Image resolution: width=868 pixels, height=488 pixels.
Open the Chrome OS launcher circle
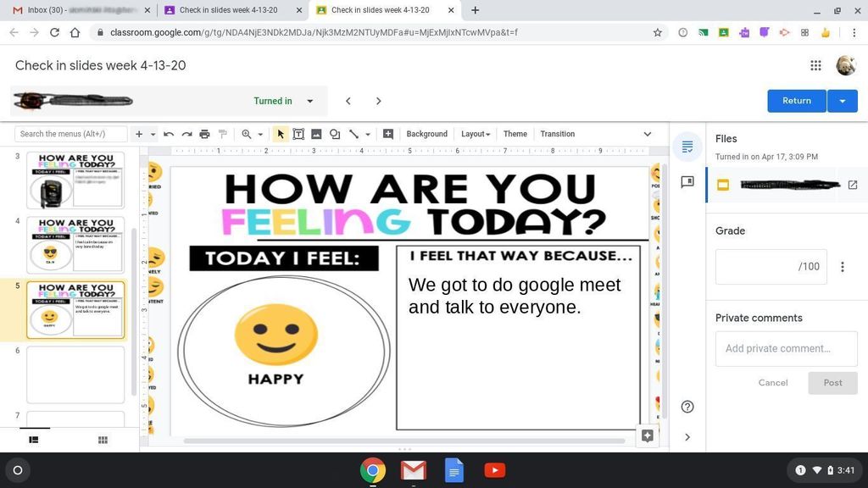click(x=18, y=470)
